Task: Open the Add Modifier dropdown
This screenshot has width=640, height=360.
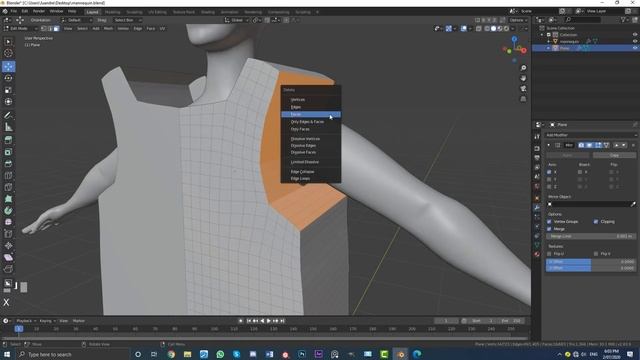Action: 591,135
